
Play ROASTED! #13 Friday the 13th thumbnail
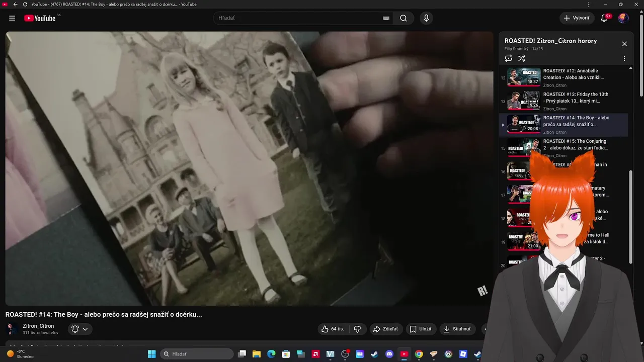[524, 101]
